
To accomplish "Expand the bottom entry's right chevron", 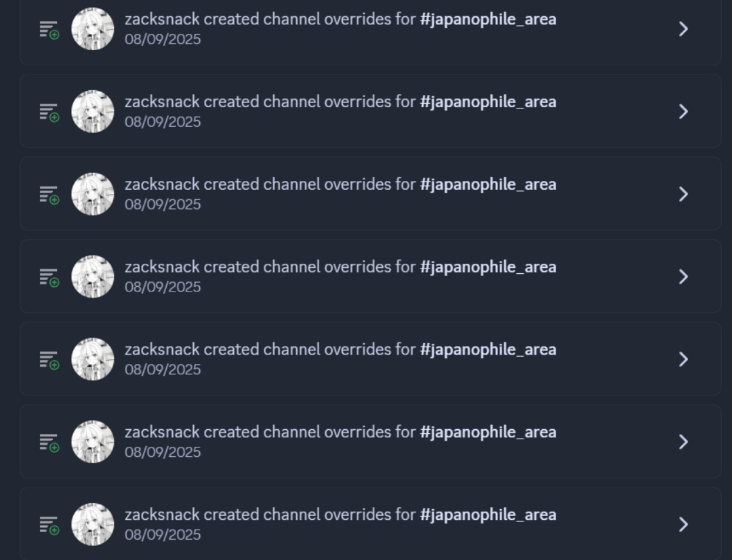I will (x=683, y=525).
